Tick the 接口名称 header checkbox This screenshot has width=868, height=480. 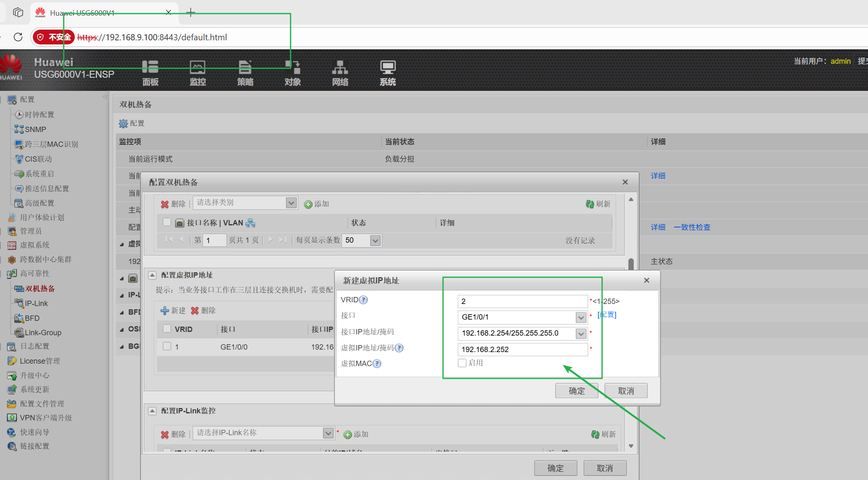pos(167,222)
